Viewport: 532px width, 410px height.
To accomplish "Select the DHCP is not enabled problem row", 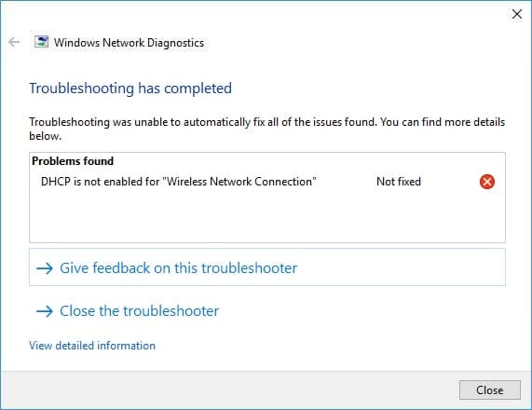I will point(267,182).
